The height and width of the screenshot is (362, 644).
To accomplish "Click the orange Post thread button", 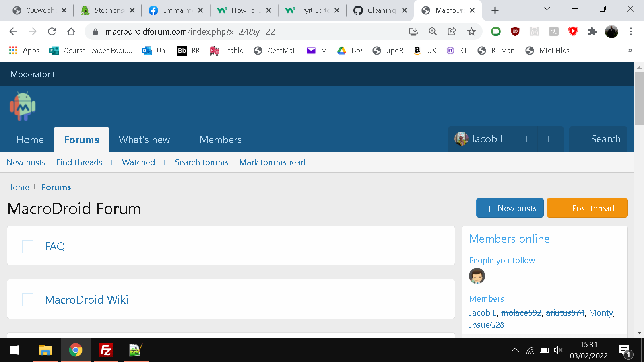I will pos(587,208).
